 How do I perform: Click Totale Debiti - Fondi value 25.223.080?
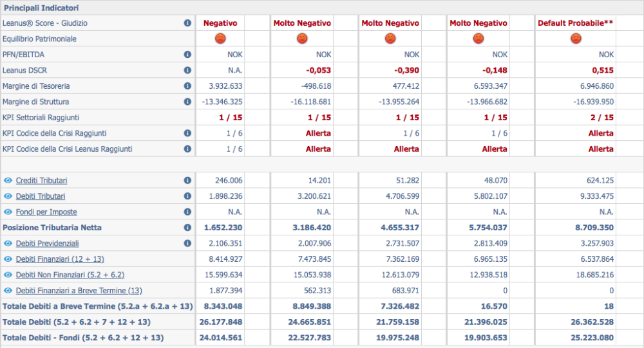[x=592, y=338]
